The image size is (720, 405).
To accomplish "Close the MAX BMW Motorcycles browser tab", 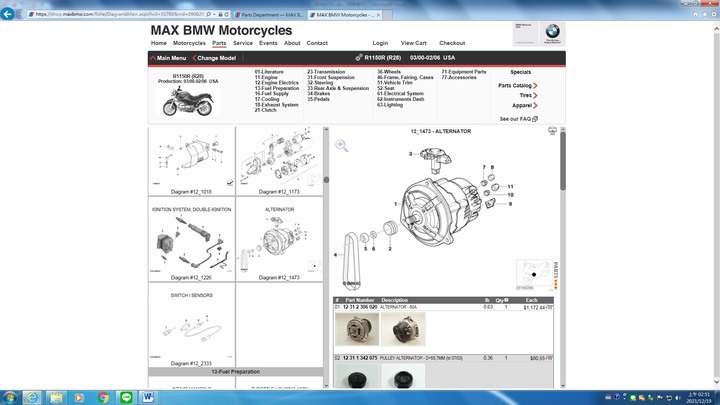I will [378, 15].
